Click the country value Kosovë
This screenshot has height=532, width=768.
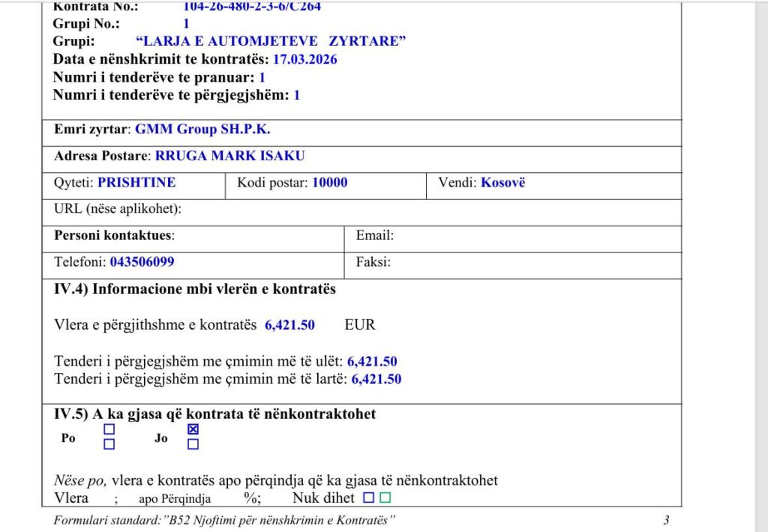tap(502, 182)
